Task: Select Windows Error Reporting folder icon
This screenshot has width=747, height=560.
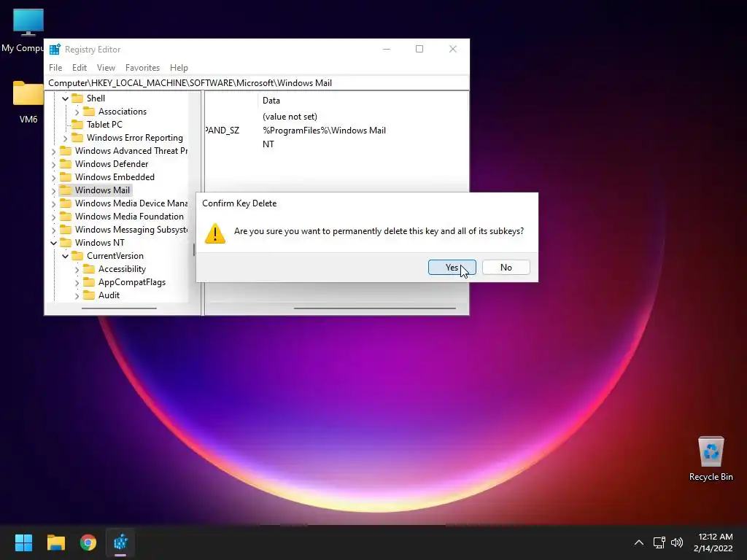Action: (77, 138)
